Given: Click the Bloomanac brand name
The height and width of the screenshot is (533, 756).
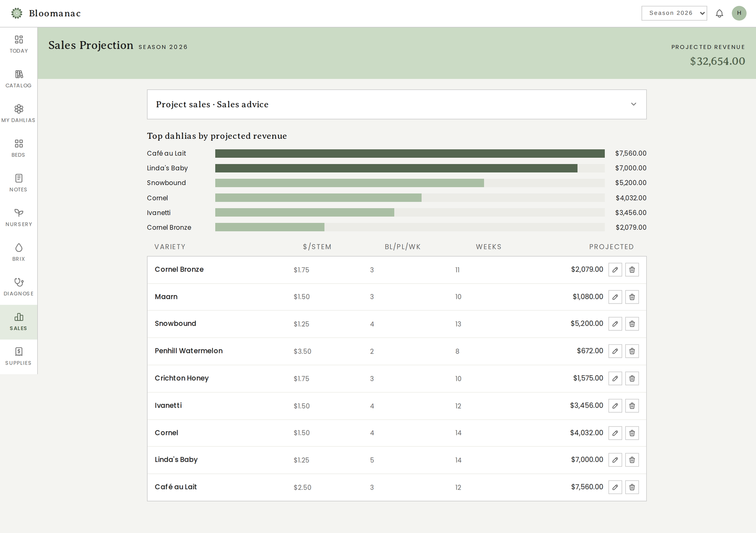Looking at the screenshot, I should point(55,13).
